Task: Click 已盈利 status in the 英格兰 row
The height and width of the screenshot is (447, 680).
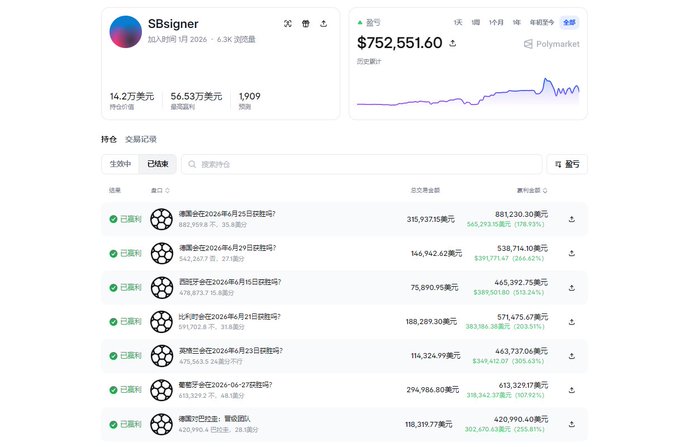Action: (131, 356)
